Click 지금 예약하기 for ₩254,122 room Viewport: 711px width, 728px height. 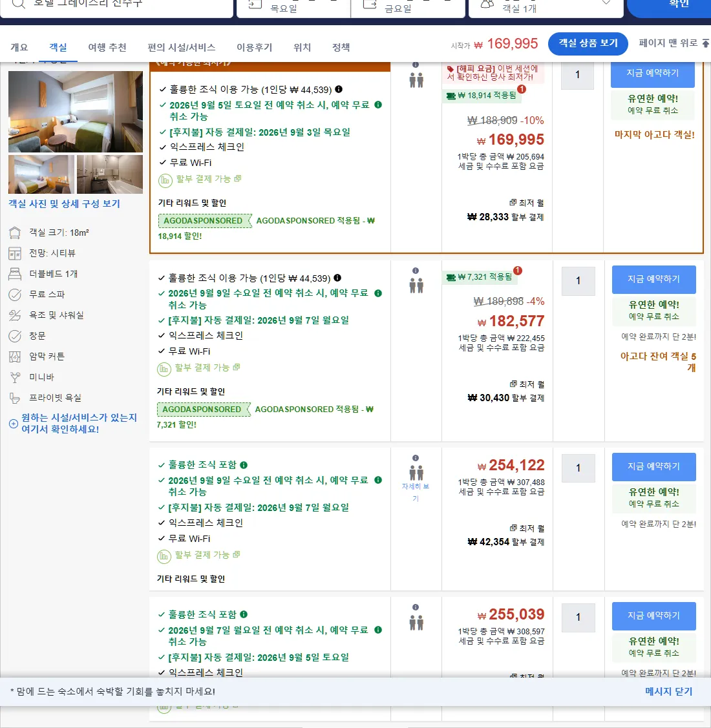(x=654, y=466)
